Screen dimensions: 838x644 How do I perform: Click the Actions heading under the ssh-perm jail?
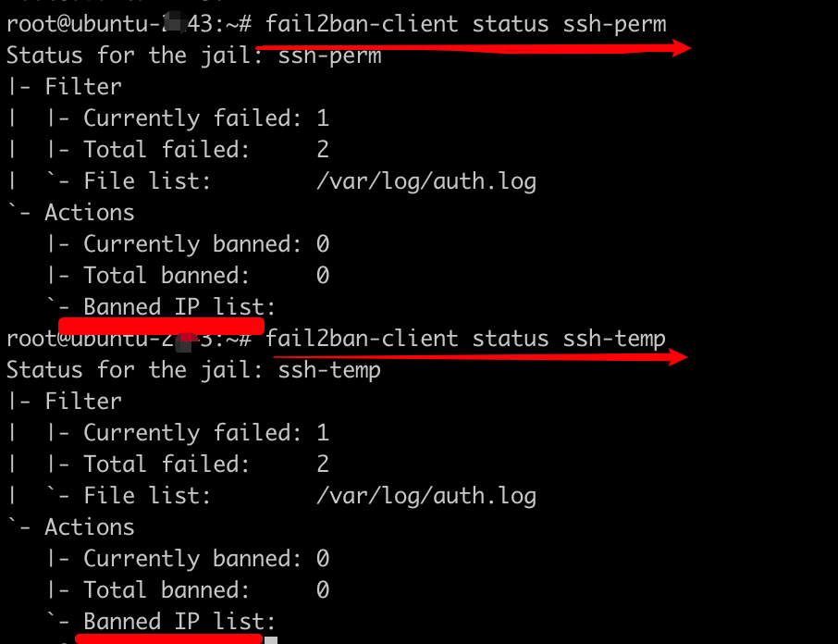(x=89, y=213)
